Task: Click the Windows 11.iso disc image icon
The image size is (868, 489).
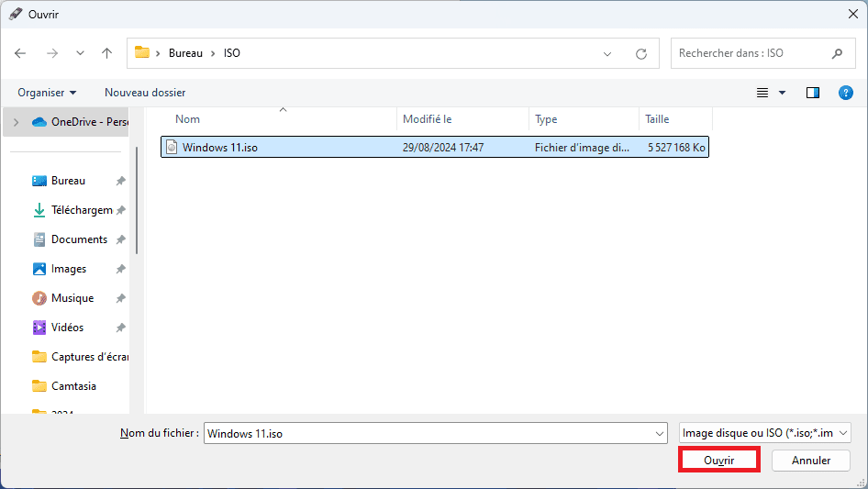Action: click(172, 147)
